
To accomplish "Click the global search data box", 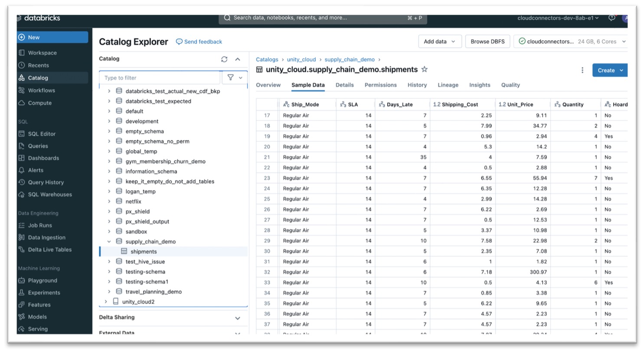I will [x=323, y=18].
